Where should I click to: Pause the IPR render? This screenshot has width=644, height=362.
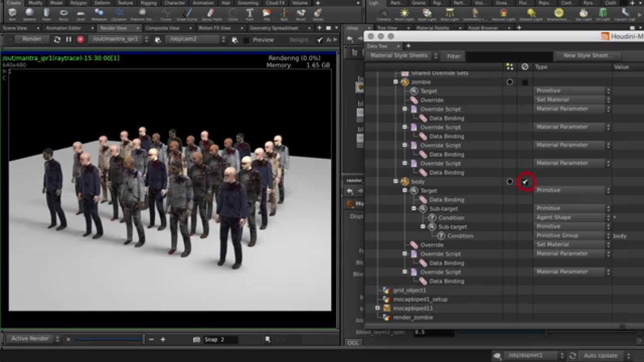point(69,39)
